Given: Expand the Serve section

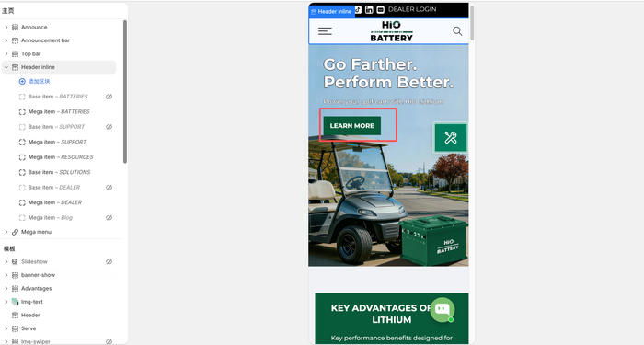Looking at the screenshot, I should (x=6, y=328).
